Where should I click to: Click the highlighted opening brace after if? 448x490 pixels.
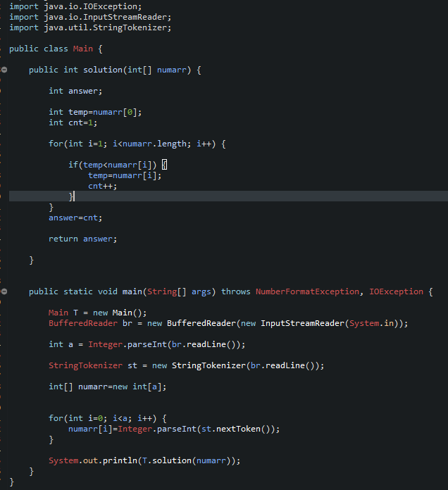tap(164, 165)
